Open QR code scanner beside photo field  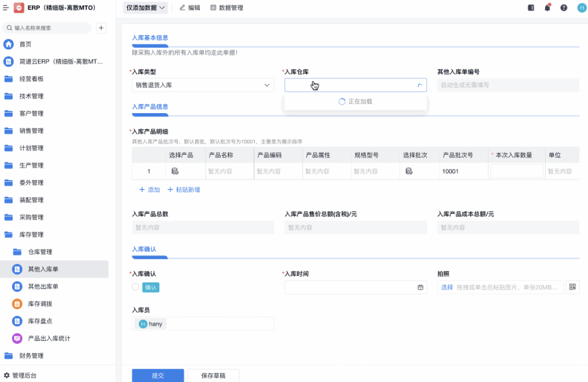point(572,287)
